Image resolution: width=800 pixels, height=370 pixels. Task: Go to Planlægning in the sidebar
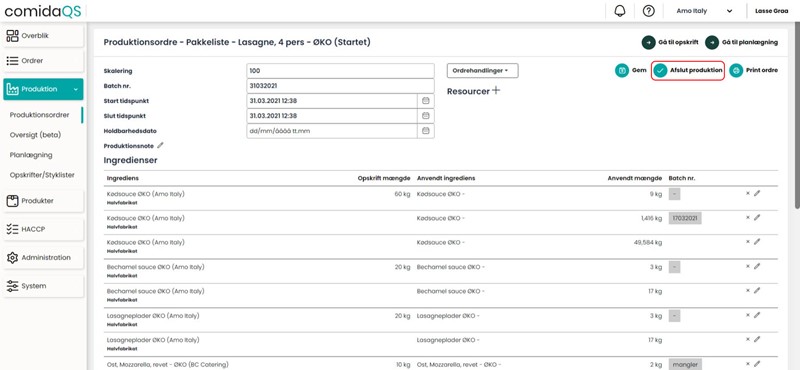coord(31,155)
